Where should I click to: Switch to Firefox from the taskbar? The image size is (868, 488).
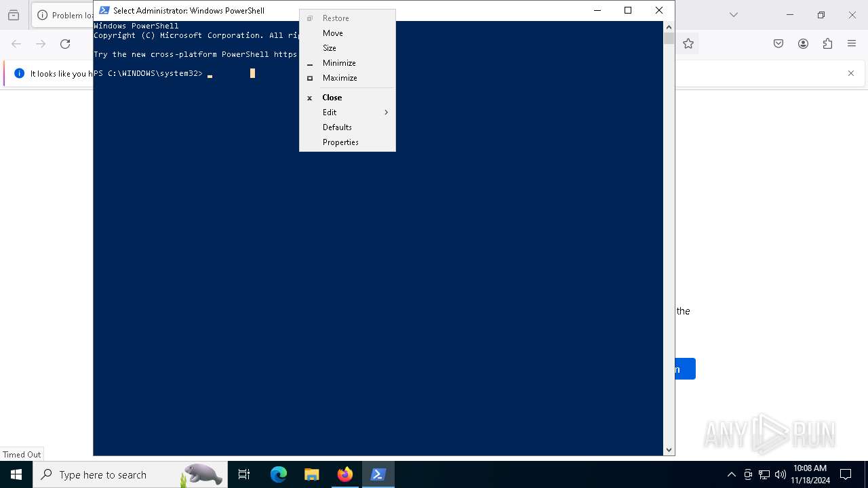click(344, 474)
